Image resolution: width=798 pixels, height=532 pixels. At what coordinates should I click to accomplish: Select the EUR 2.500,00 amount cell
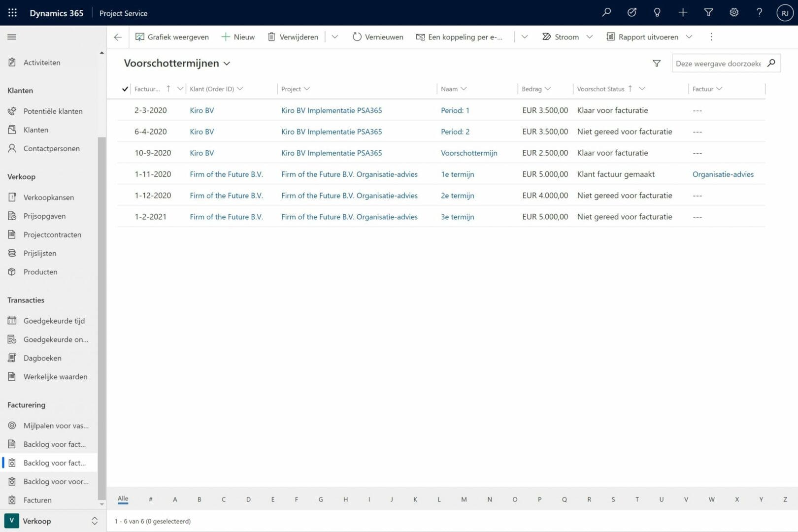click(x=545, y=153)
